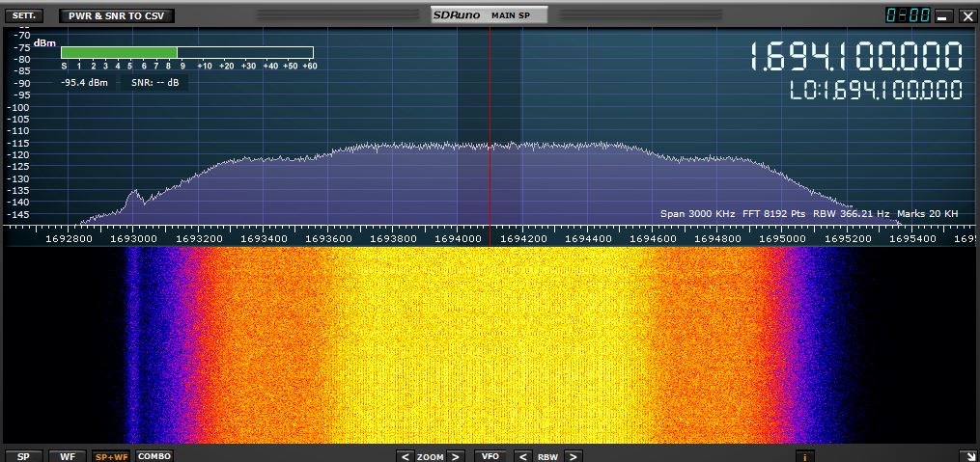Click frequency scale label 1694200
This screenshot has width=980, height=462.
(522, 238)
